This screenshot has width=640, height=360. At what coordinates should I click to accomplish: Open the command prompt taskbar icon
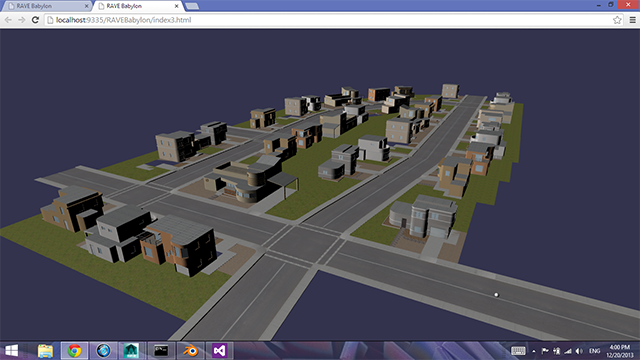point(161,351)
